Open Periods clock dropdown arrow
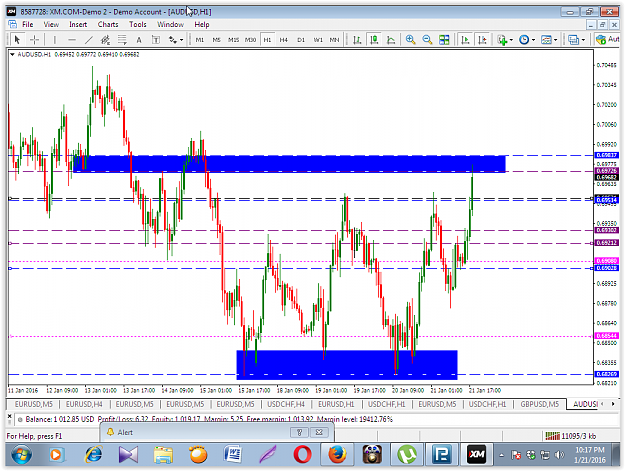The width and height of the screenshot is (625, 471). coord(533,40)
